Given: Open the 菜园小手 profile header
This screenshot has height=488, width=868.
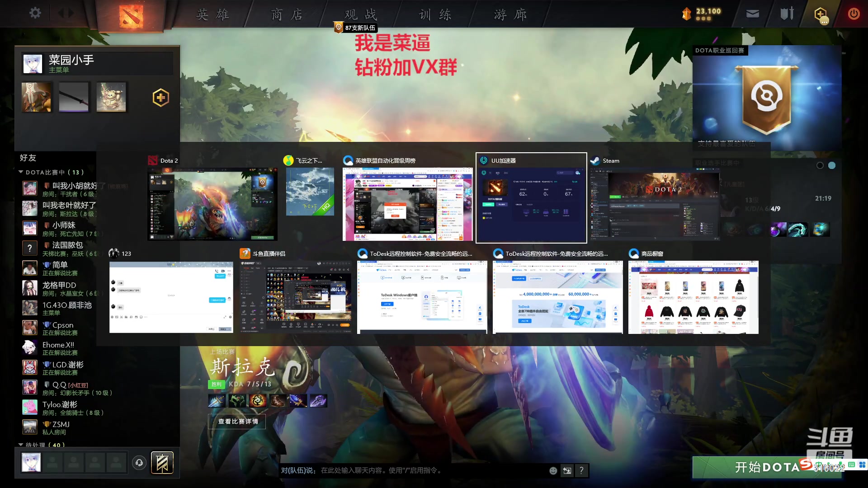Looking at the screenshot, I should (x=97, y=64).
